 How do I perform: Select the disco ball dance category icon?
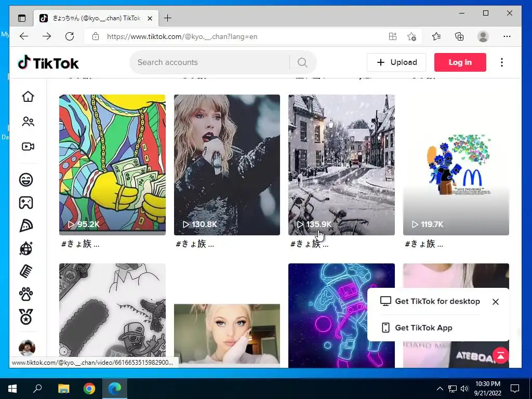(x=26, y=249)
